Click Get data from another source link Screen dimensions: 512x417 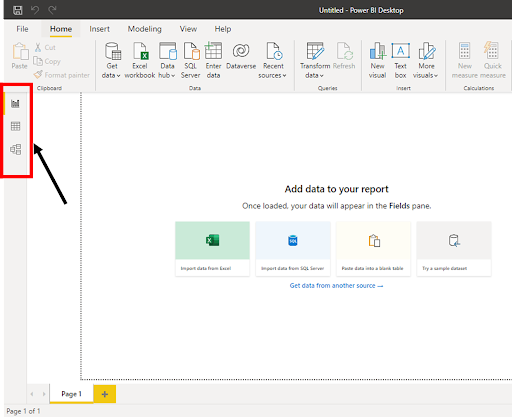(x=336, y=286)
